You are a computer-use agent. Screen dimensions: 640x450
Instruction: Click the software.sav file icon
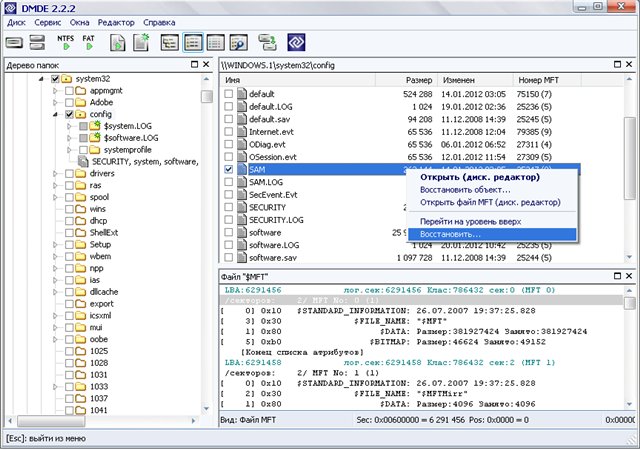[242, 258]
